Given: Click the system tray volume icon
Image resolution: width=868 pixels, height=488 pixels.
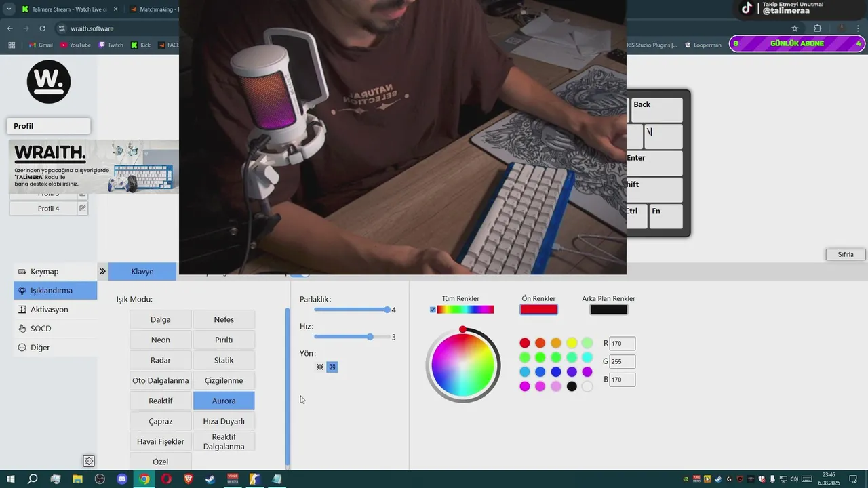Looking at the screenshot, I should (x=793, y=479).
